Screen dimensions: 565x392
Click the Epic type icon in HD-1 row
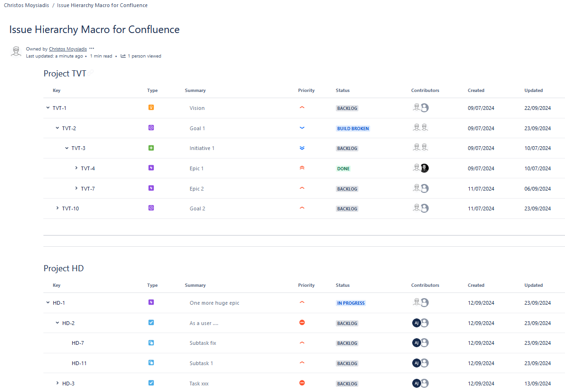tap(151, 302)
